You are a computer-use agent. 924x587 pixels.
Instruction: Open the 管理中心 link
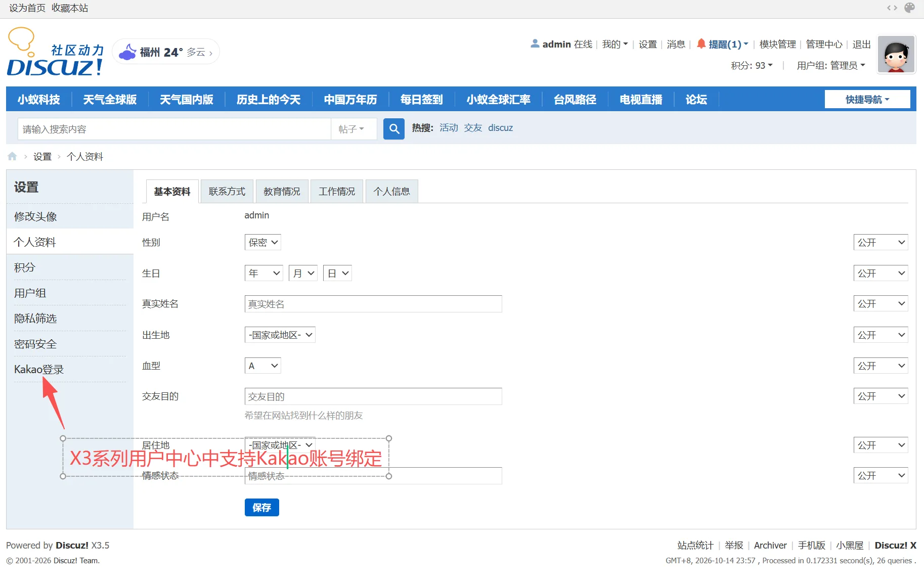(x=824, y=44)
